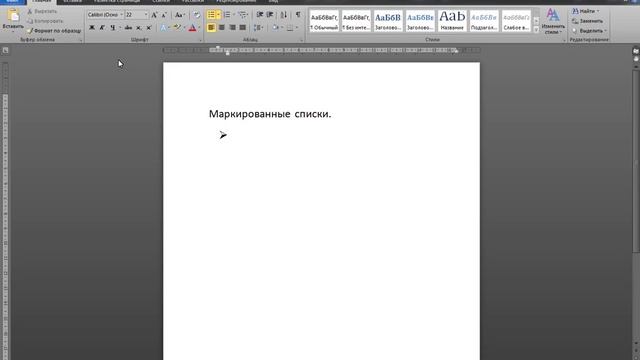Screen dimensions: 640x360
Task: Click the Вставить paste icon
Action: pos(13,16)
